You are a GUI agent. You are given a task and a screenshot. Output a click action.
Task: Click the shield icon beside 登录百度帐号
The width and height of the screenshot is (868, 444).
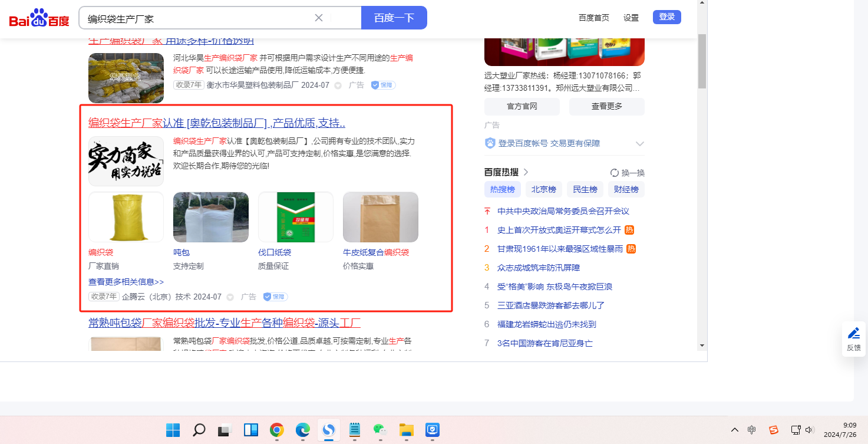490,143
